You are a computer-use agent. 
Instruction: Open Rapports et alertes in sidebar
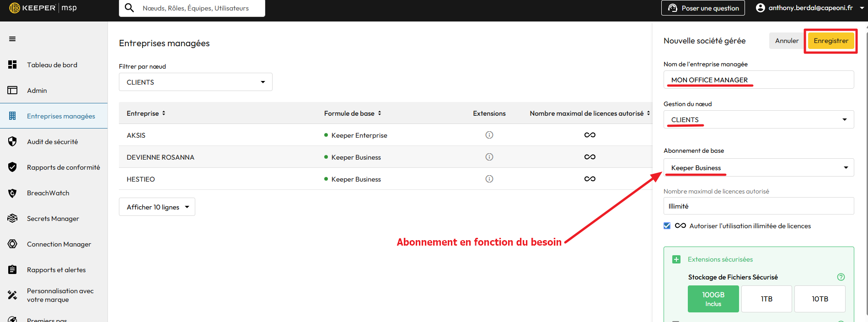(x=54, y=269)
